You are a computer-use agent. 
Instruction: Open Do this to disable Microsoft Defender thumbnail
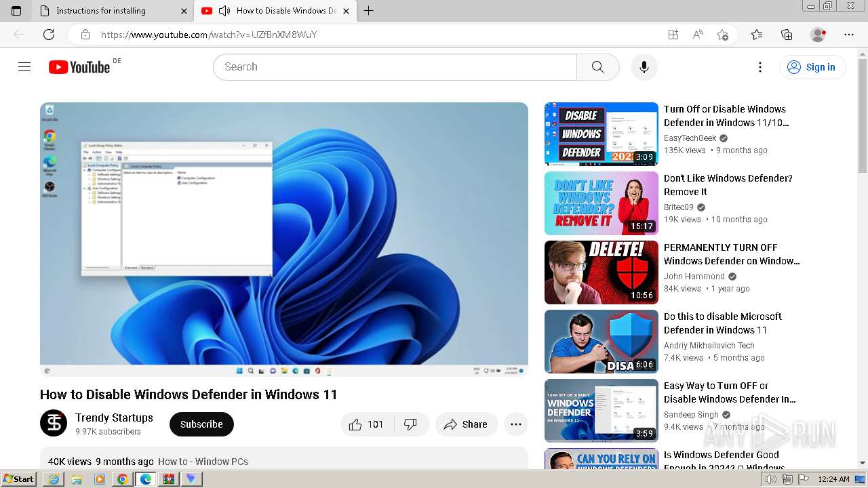pyautogui.click(x=601, y=342)
